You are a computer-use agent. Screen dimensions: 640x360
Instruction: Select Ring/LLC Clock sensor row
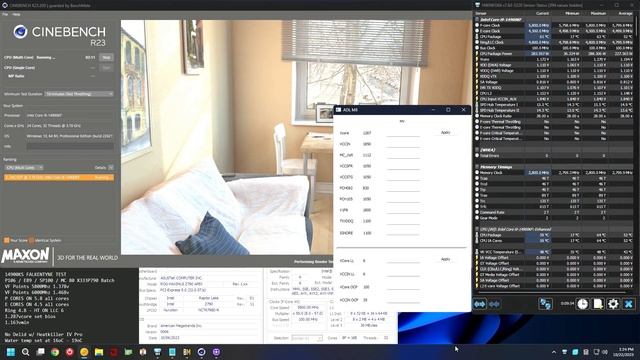click(x=555, y=42)
